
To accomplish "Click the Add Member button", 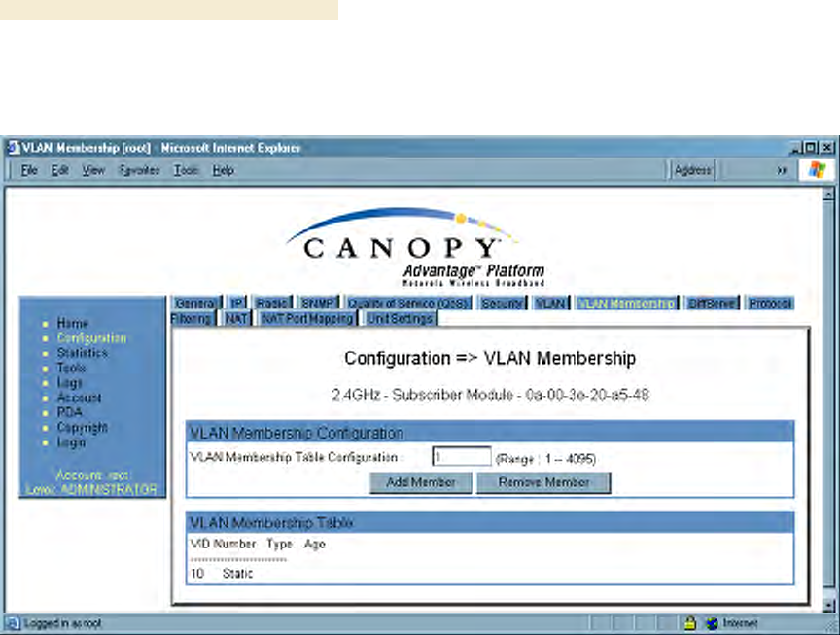I will 421,482.
